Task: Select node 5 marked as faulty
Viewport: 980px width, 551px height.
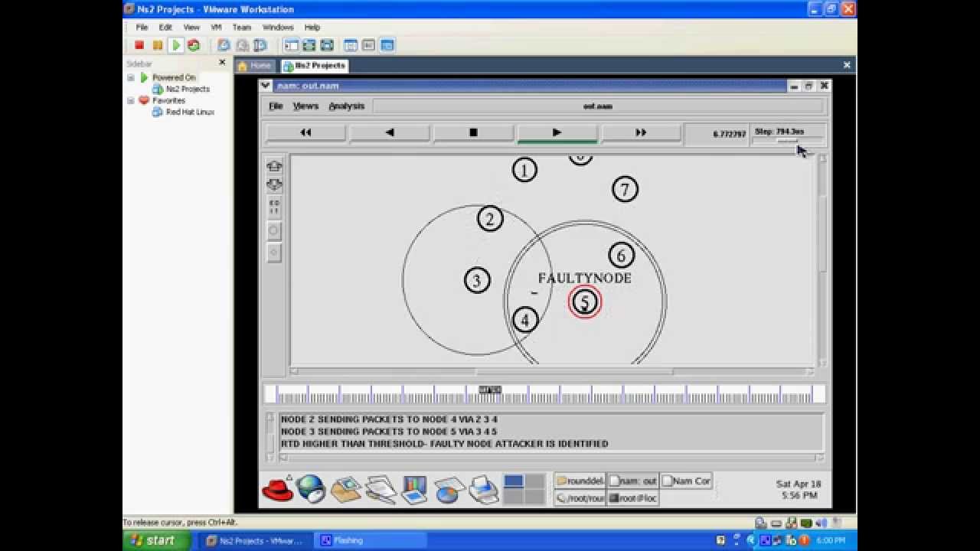Action: pyautogui.click(x=584, y=302)
